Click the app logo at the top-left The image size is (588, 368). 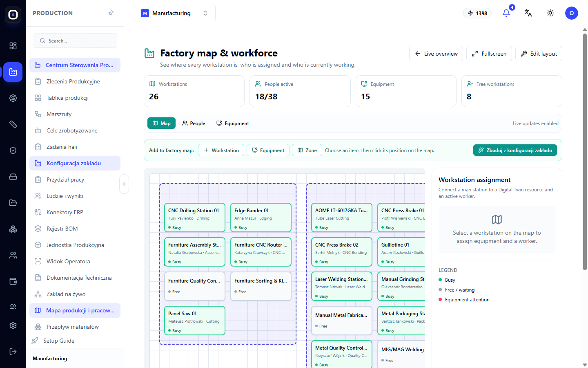pos(13,15)
